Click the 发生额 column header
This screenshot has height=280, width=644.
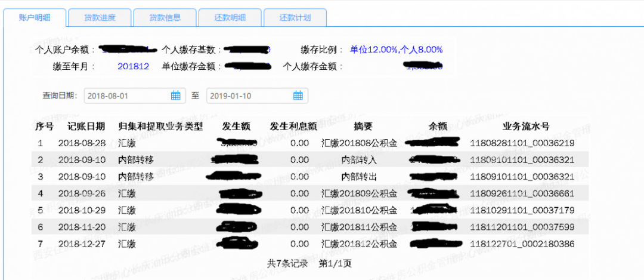[236, 127]
